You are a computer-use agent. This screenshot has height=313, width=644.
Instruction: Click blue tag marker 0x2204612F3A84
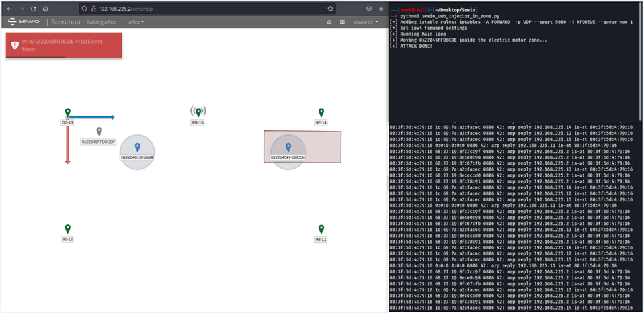click(137, 148)
